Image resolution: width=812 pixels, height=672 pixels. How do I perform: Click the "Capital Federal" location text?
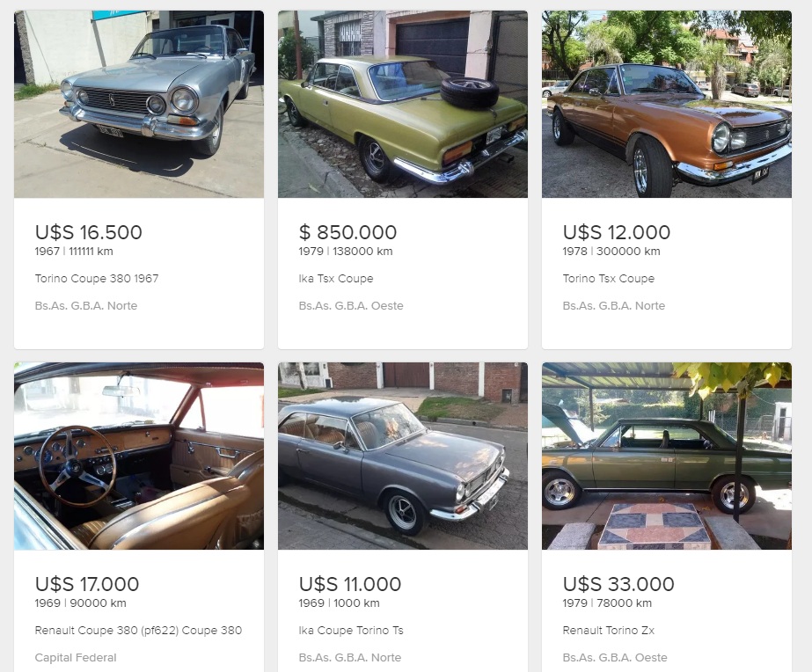click(x=76, y=658)
